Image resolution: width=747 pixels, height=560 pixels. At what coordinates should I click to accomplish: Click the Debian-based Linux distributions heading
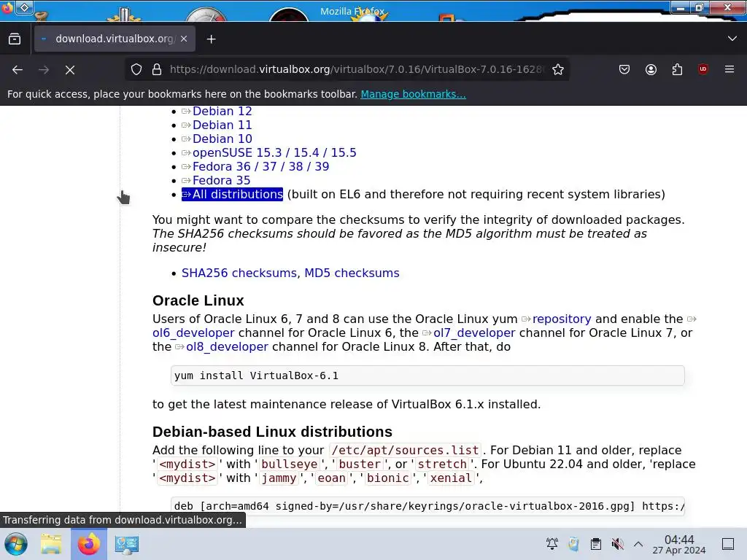(273, 432)
